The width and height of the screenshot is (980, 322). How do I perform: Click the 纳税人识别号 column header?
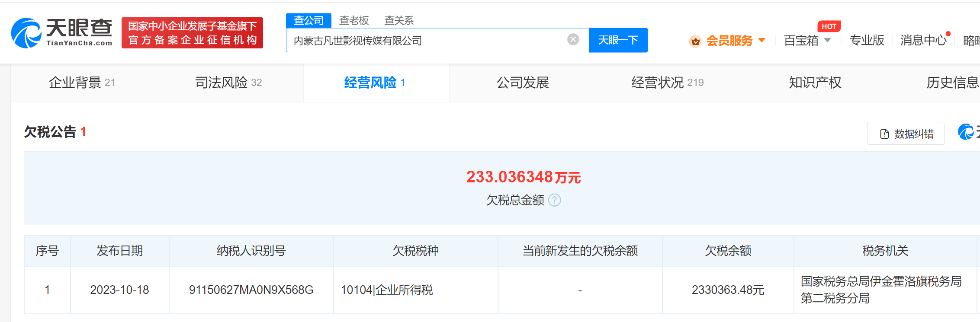tap(251, 251)
